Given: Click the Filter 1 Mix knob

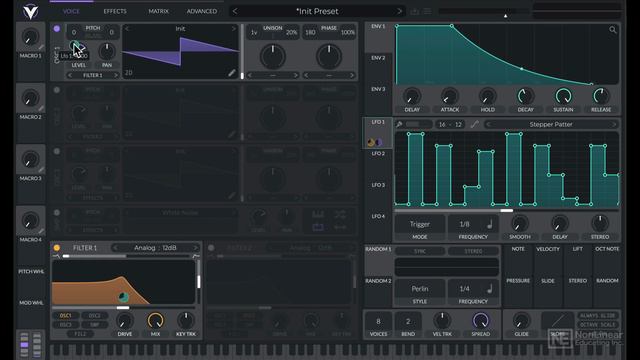Looking at the screenshot, I should (155, 321).
